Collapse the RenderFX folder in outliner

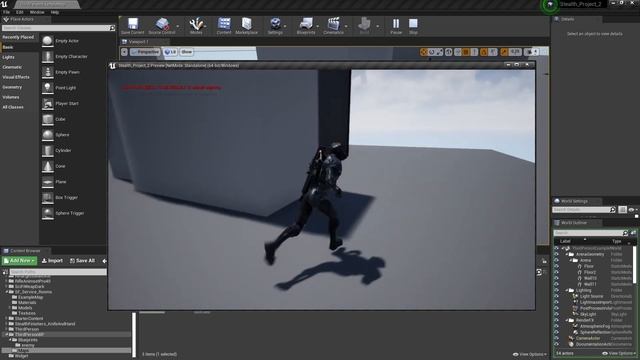567,320
